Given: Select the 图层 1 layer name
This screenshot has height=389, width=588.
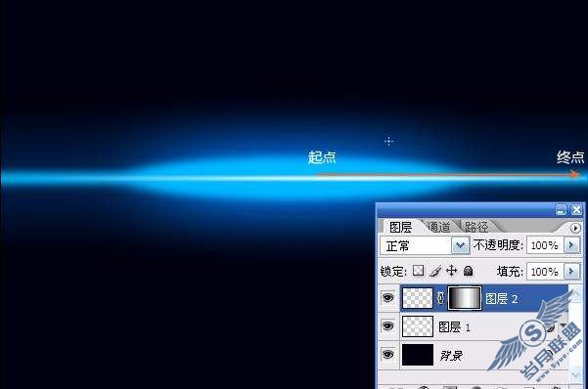Looking at the screenshot, I should tap(454, 327).
